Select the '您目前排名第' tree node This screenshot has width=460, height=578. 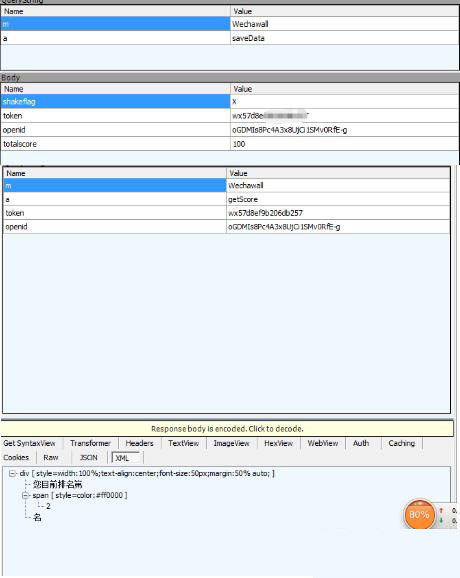(58, 484)
